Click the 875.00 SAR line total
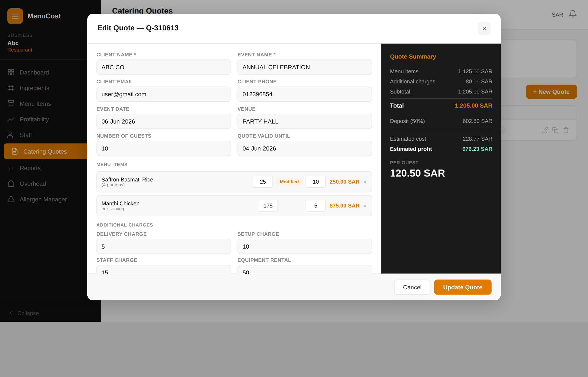The width and height of the screenshot is (588, 377). (x=344, y=206)
